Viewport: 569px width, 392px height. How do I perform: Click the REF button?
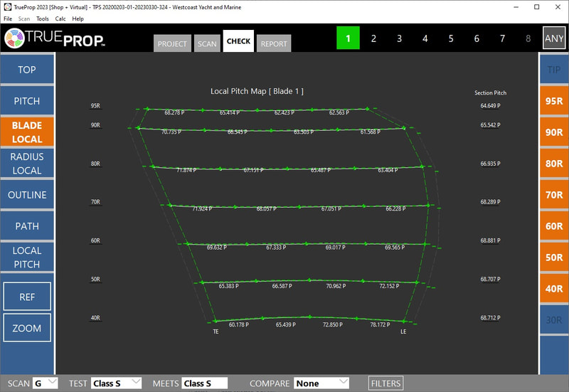(27, 297)
